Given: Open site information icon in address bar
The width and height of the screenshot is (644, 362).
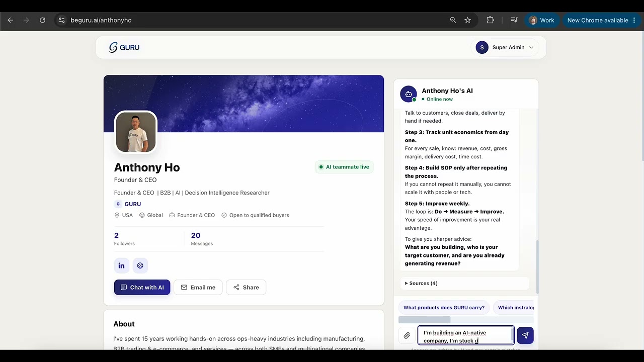Looking at the screenshot, I should 61,20.
